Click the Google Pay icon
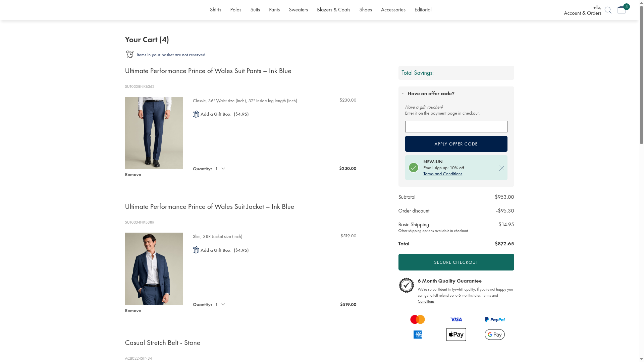Viewport: 644px width, 362px height. (494, 335)
